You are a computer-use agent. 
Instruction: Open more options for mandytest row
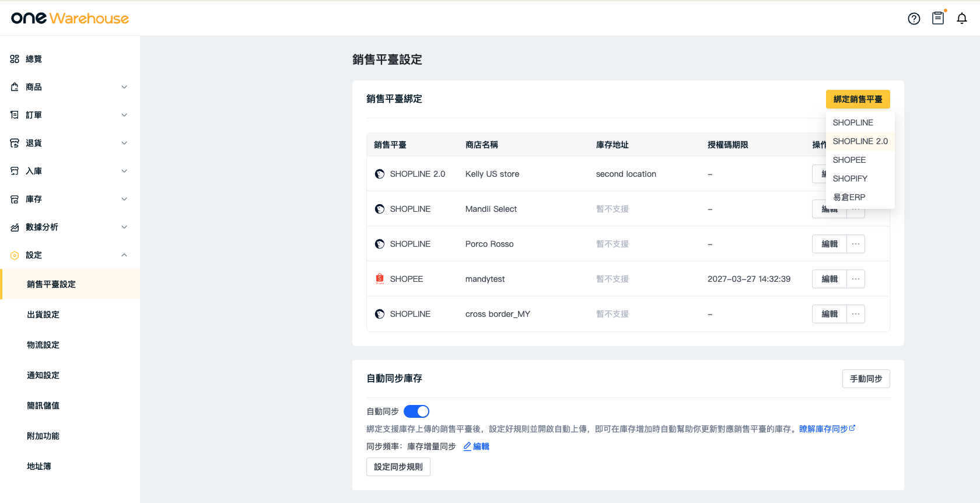[x=856, y=279]
